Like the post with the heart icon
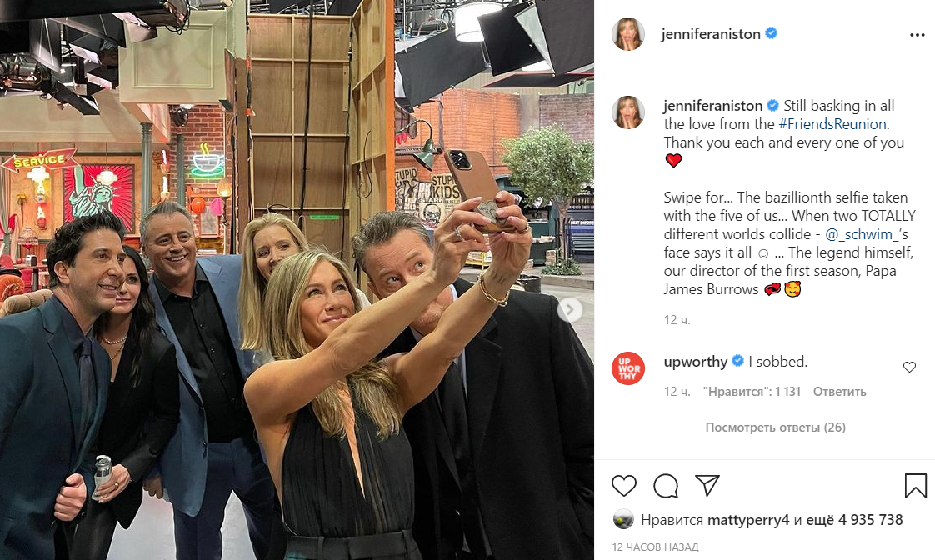Image resolution: width=935 pixels, height=560 pixels. tap(623, 486)
